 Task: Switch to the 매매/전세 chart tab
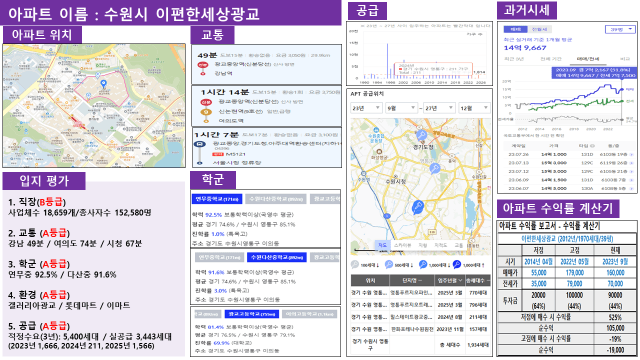(587, 59)
